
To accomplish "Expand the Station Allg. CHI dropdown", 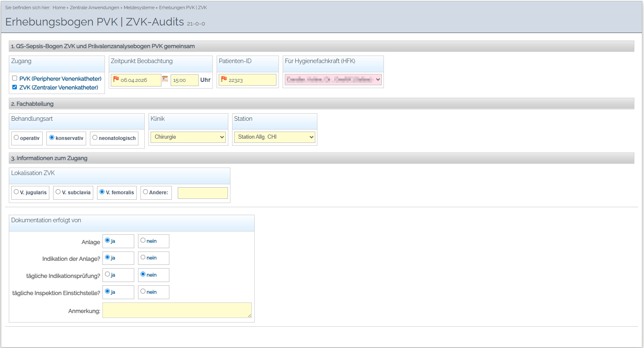I will 274,137.
